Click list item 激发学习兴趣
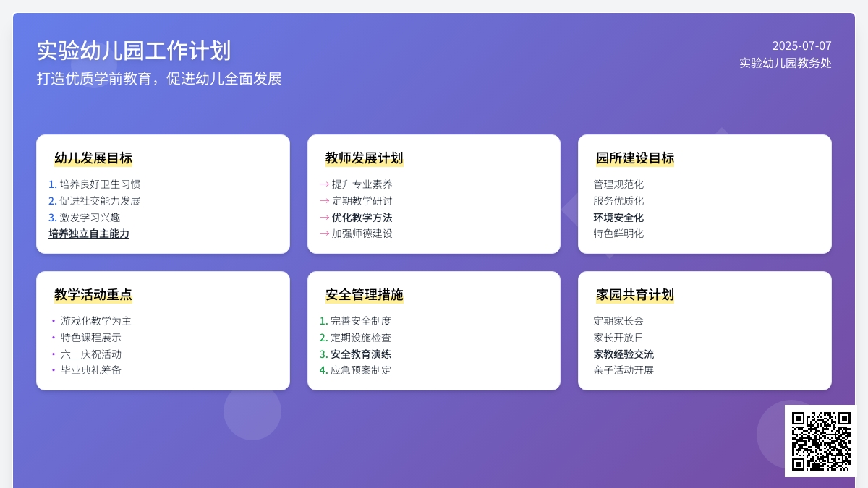 tap(90, 218)
